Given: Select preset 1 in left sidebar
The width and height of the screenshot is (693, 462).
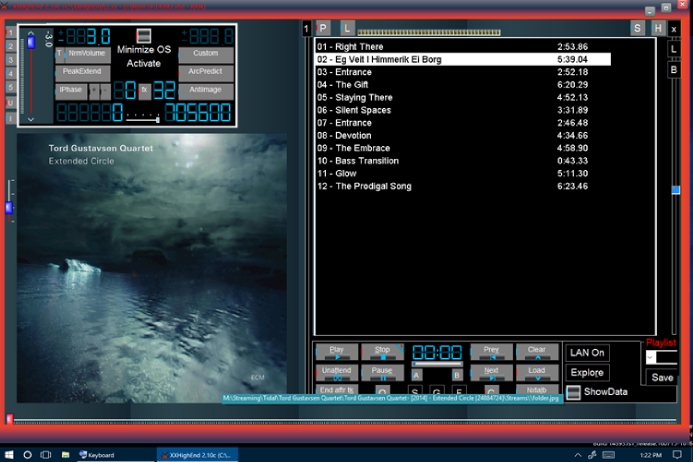Looking at the screenshot, I should [11, 33].
